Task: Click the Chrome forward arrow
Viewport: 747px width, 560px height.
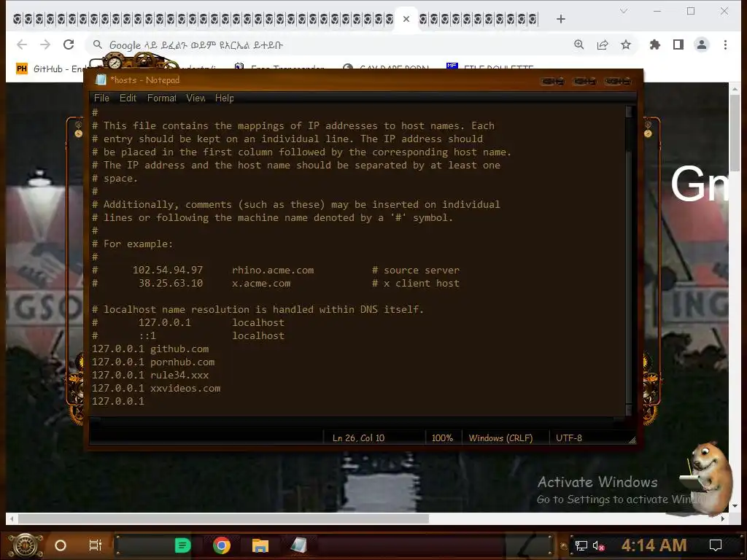Action: [45, 44]
